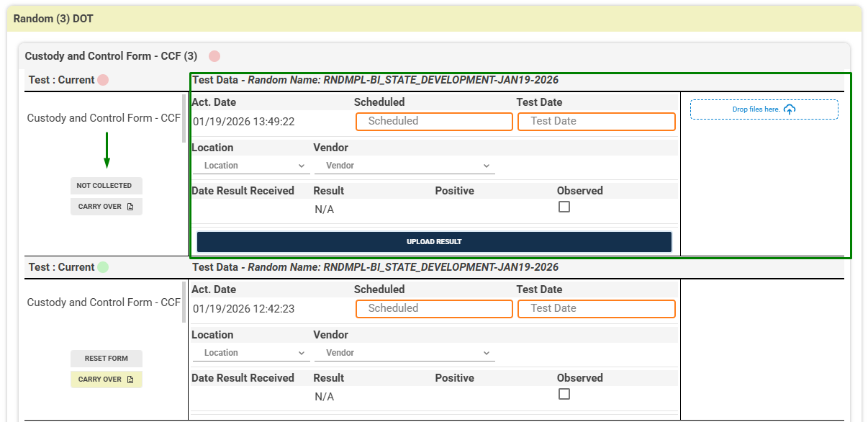Click the Random (3) DOT section header
This screenshot has width=868, height=422.
pyautogui.click(x=54, y=19)
